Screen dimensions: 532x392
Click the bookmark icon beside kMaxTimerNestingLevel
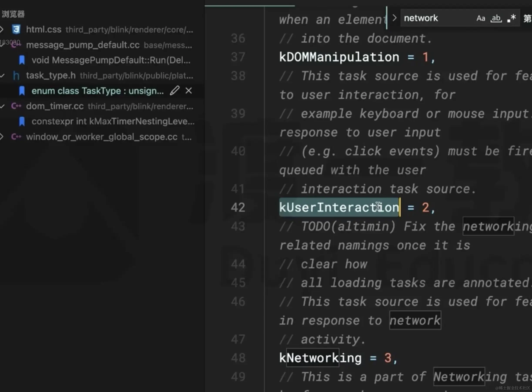tap(22, 121)
